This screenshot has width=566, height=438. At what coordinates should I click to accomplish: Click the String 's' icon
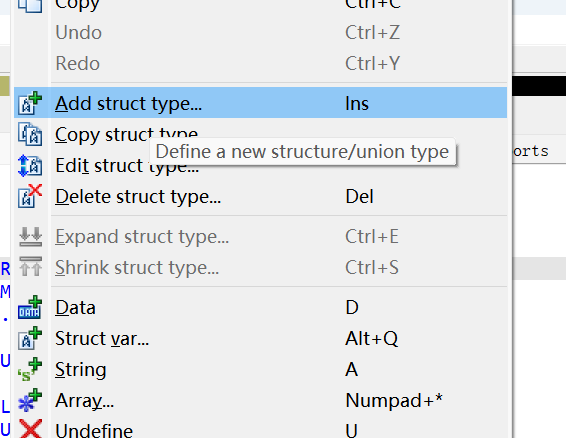coord(30,369)
